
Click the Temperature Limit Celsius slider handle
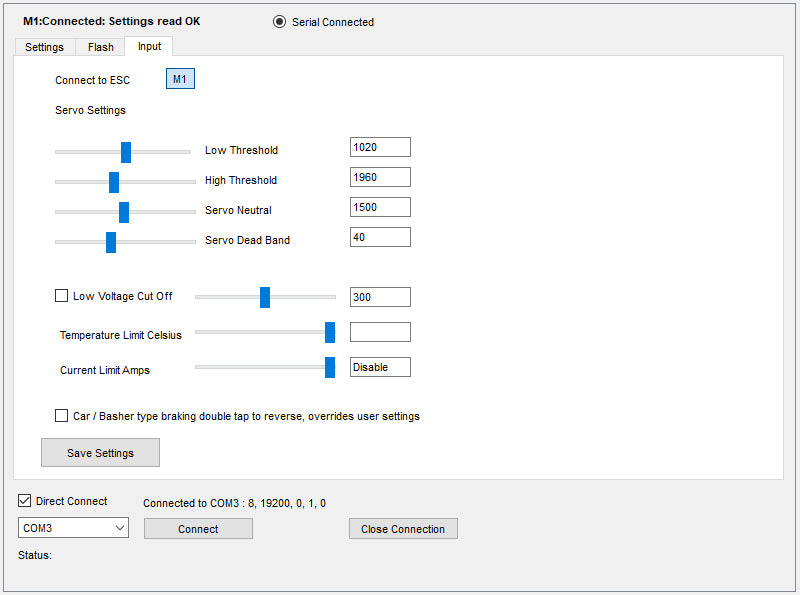click(x=330, y=333)
